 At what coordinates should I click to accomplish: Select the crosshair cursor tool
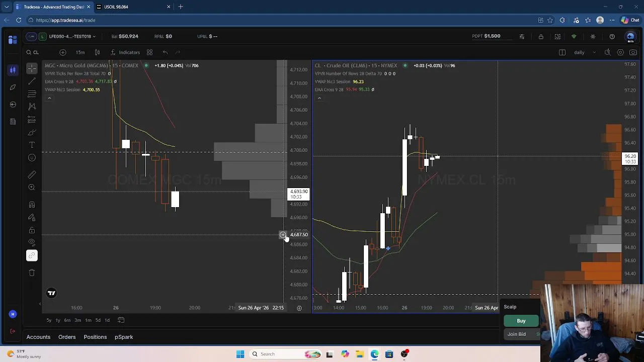32,68
